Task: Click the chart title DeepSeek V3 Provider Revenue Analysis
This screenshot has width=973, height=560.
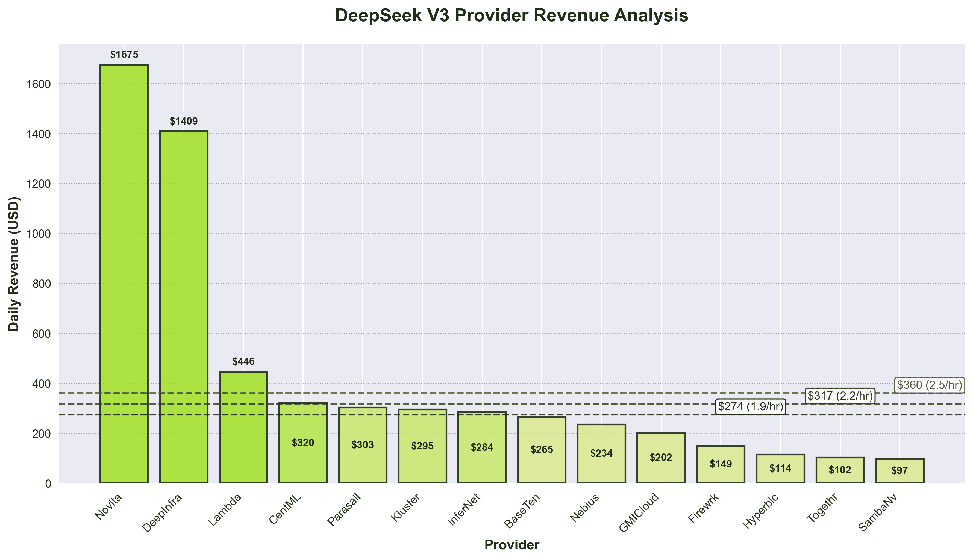Action: [512, 16]
